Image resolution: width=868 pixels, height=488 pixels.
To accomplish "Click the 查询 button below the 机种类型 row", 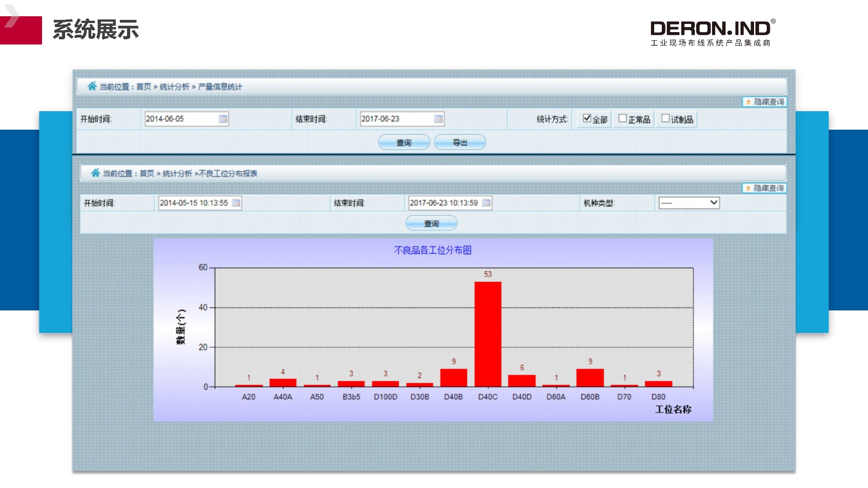I will click(431, 223).
